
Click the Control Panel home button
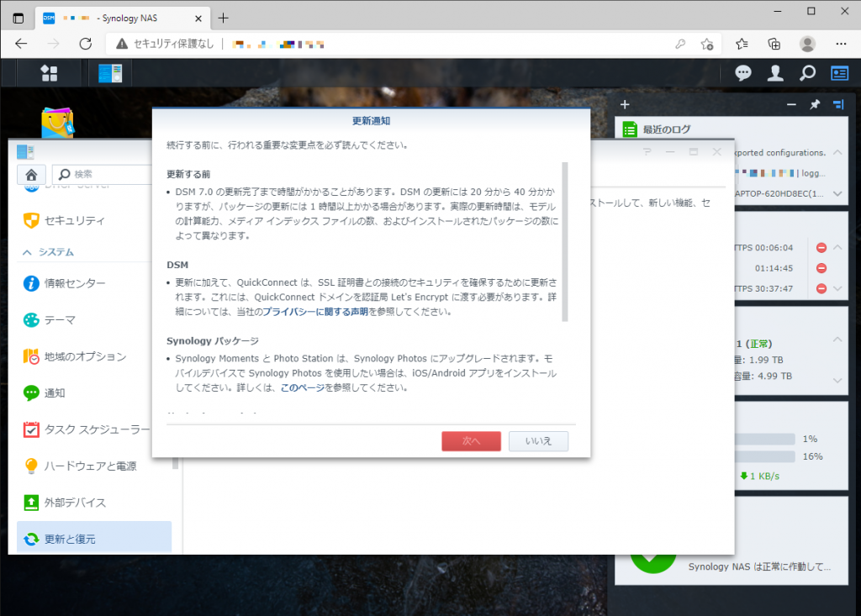click(31, 175)
